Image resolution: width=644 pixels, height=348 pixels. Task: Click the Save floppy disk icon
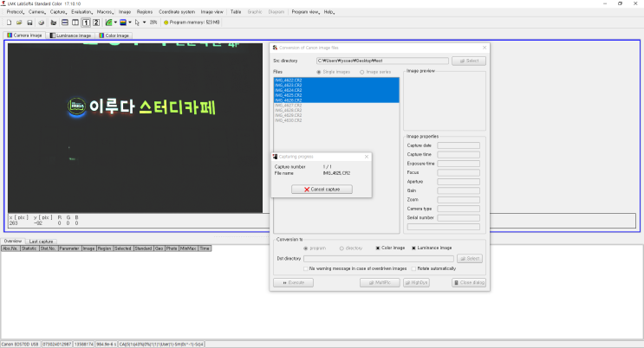(29, 23)
